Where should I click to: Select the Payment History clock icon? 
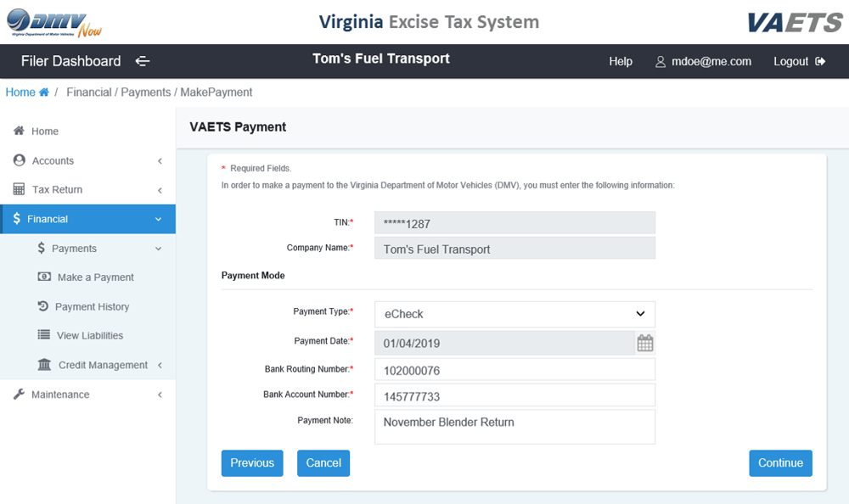42,305
